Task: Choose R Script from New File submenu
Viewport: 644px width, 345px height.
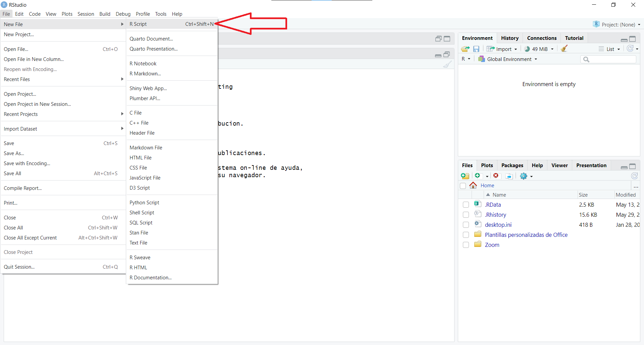Action: pyautogui.click(x=138, y=24)
